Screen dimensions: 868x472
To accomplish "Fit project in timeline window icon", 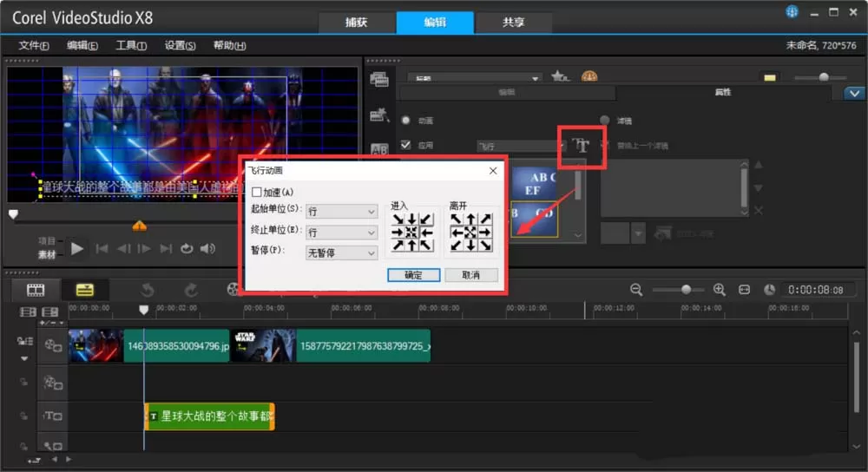I will (x=745, y=290).
